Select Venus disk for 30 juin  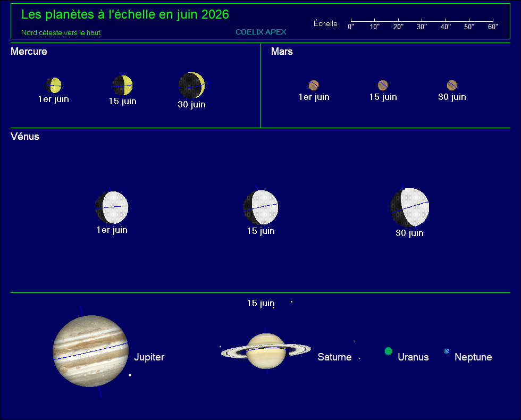pyautogui.click(x=410, y=207)
